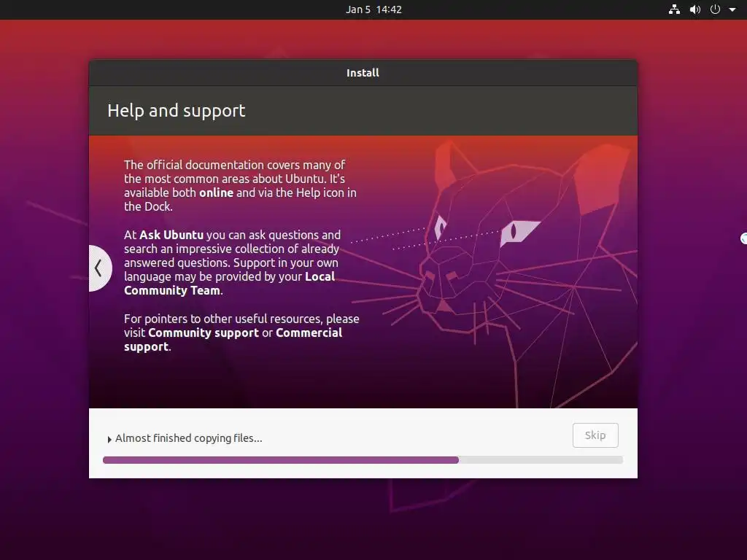Click the Help and support heading
The image size is (747, 560).
point(177,111)
